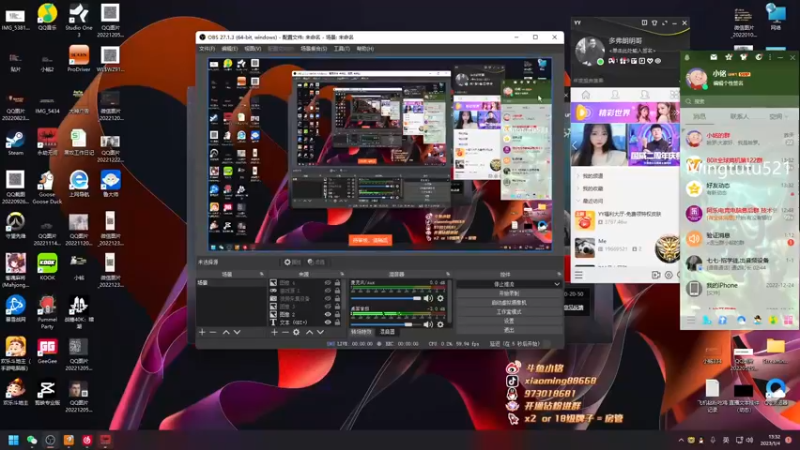Mute the 桌面音频 speaker icon in OBS

428,324
